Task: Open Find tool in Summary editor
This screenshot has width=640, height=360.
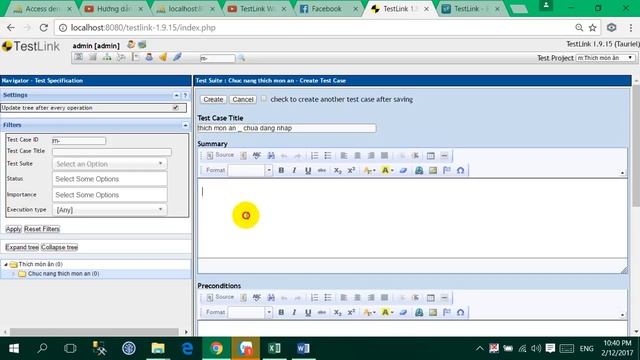Action: [271, 156]
